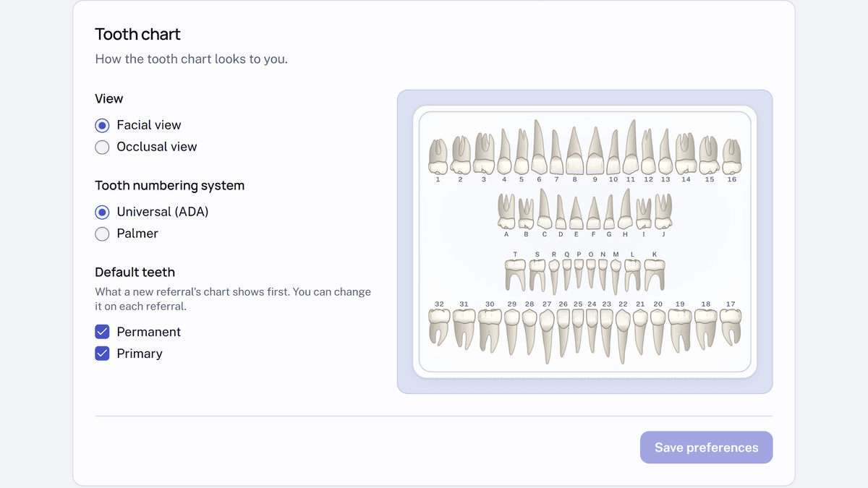
Task: Click primary tooth L
Action: pyautogui.click(x=633, y=275)
